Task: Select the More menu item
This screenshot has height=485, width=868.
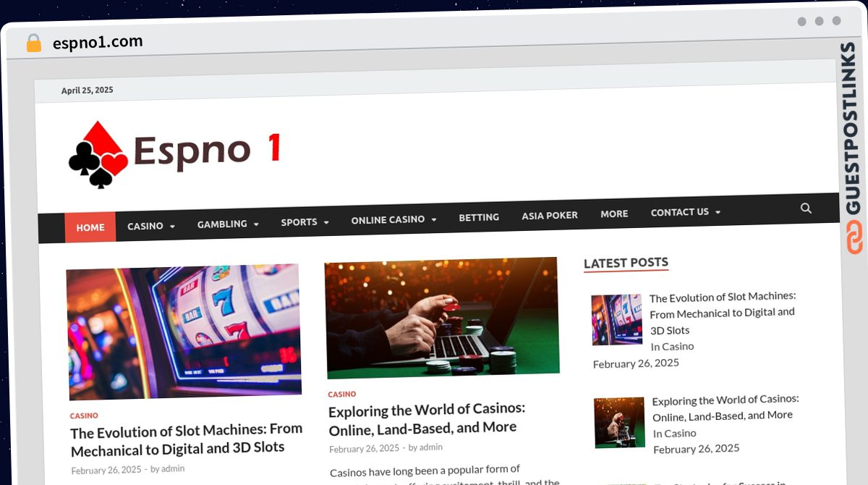Action: coord(614,214)
